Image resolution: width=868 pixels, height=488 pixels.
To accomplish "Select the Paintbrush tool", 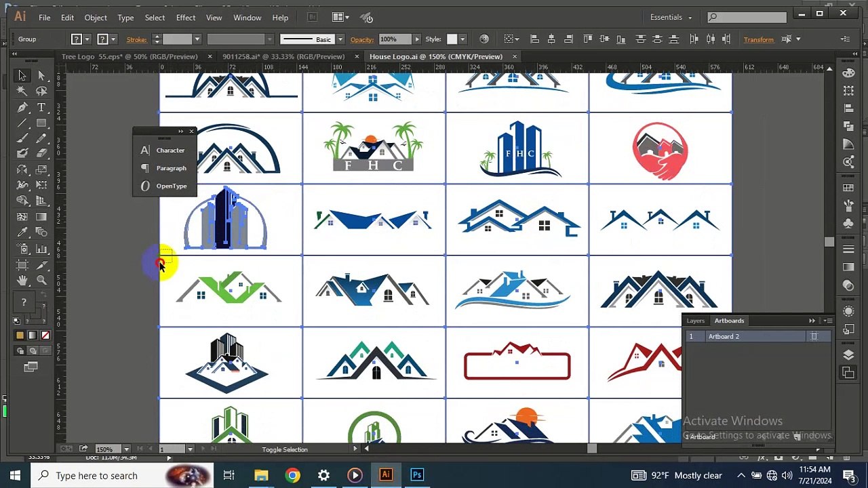I will (22, 138).
